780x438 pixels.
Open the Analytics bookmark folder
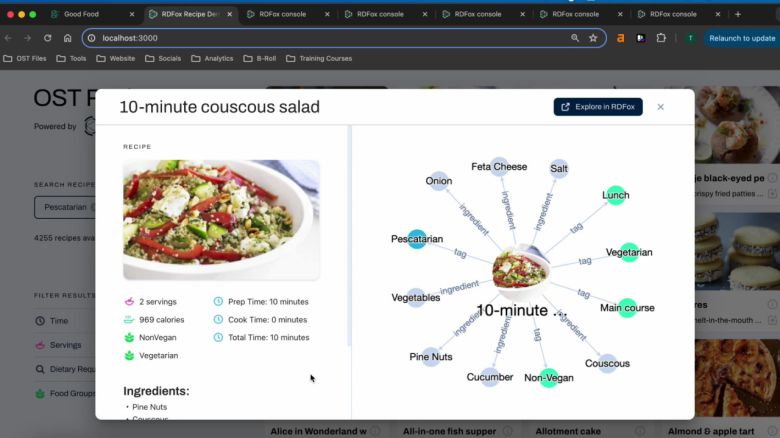[x=212, y=59]
